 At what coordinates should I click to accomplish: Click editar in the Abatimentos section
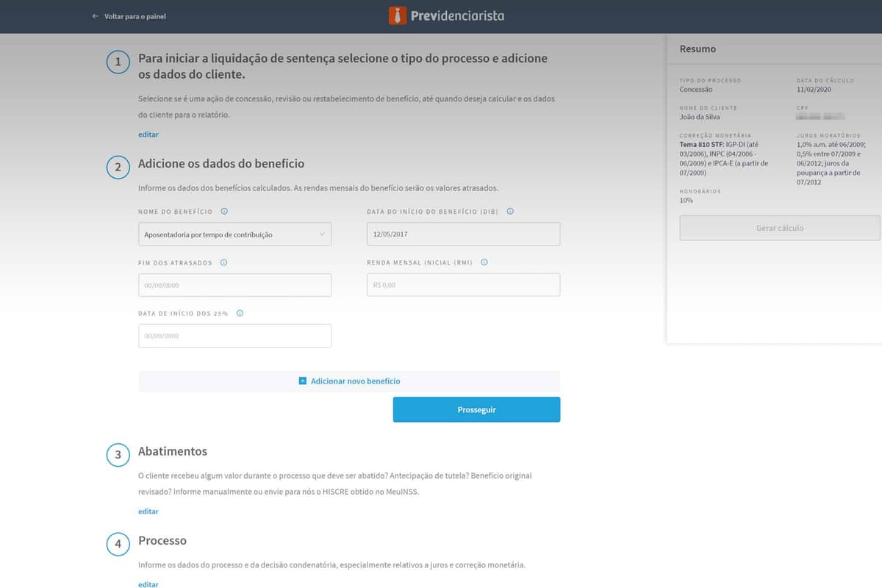pyautogui.click(x=148, y=511)
